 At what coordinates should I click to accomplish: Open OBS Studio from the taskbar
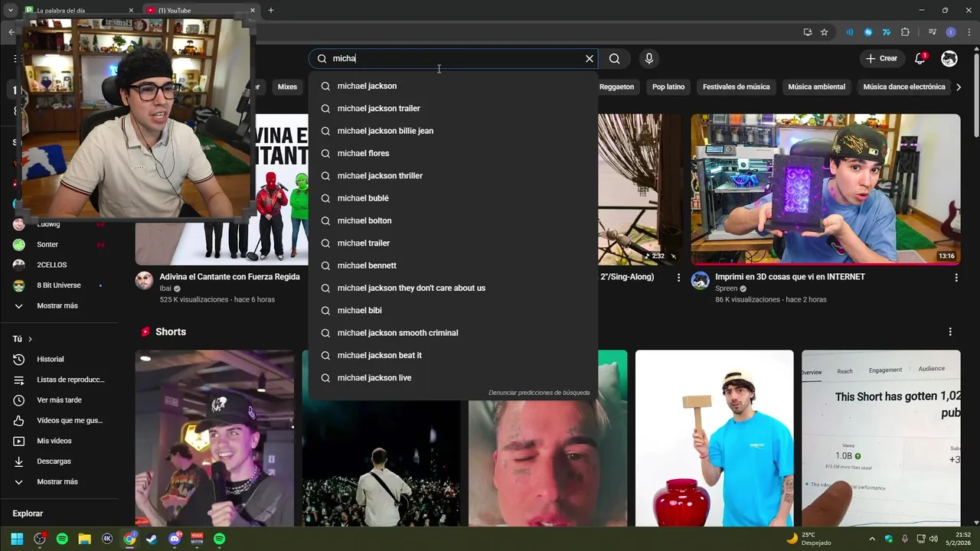pos(40,539)
